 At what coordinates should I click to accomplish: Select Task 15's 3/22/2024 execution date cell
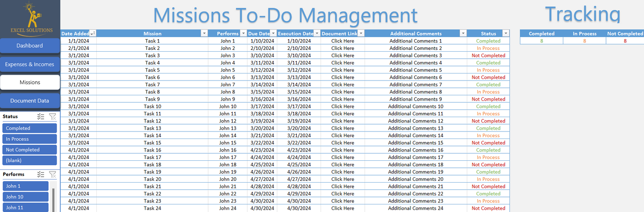click(x=299, y=143)
